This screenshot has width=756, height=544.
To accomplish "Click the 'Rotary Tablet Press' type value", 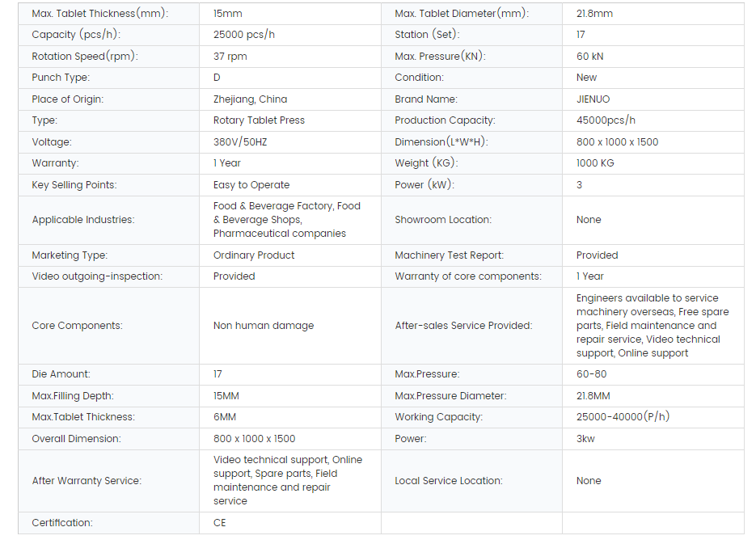I will click(259, 120).
